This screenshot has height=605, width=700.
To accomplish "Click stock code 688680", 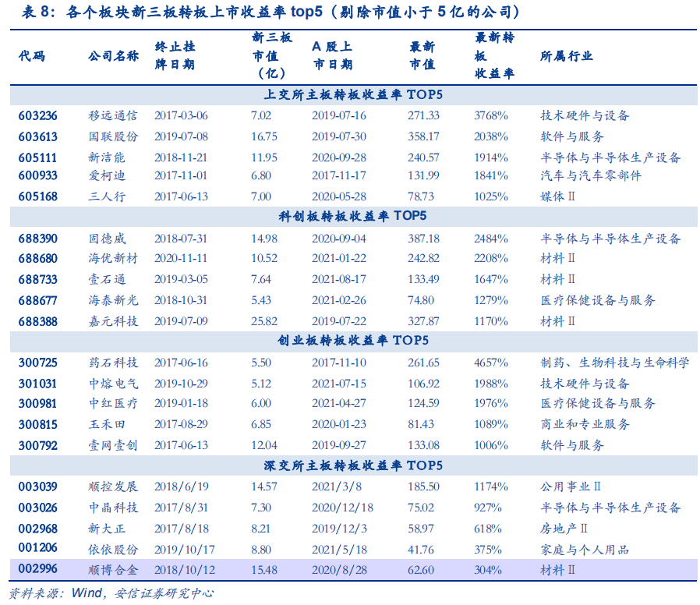I will [x=38, y=259].
